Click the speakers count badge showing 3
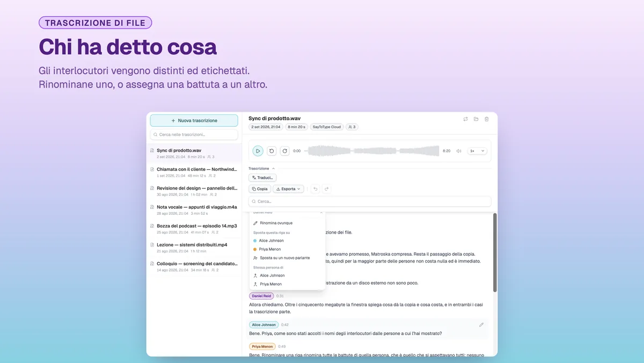 [352, 127]
